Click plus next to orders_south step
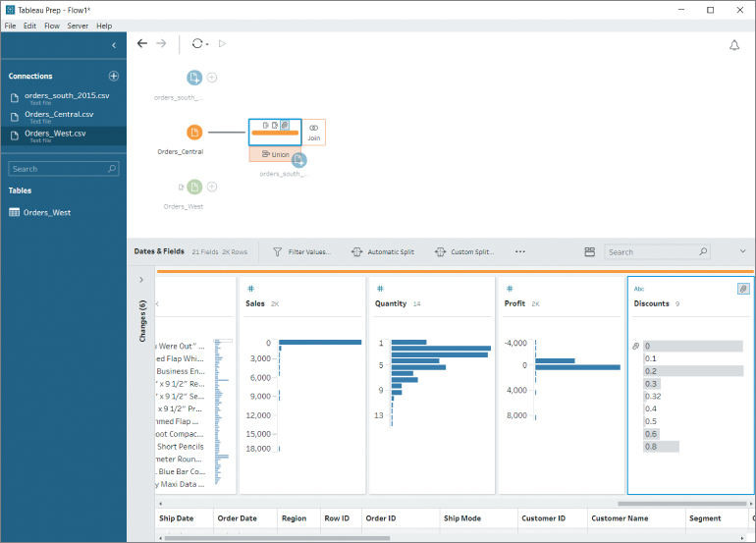The height and width of the screenshot is (543, 756). tap(212, 78)
